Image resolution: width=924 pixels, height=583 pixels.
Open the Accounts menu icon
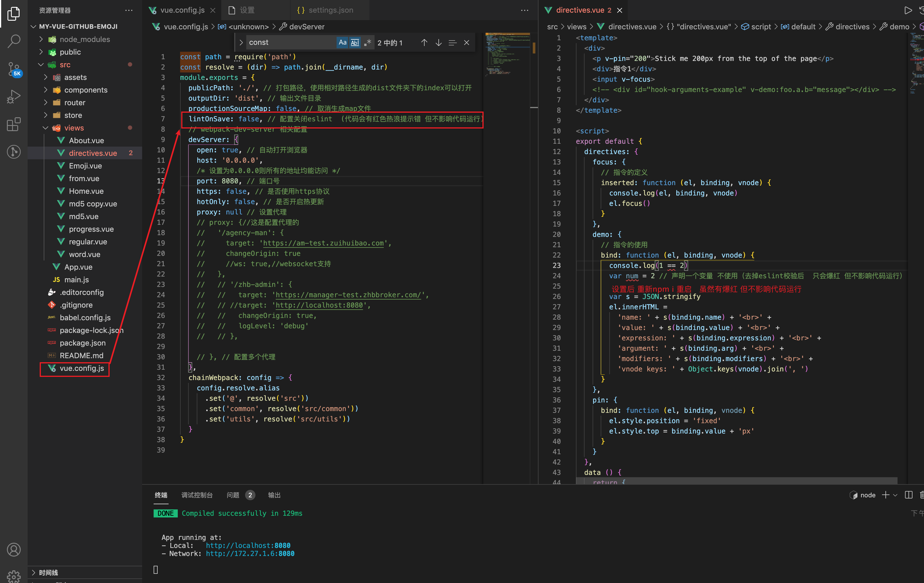point(14,550)
